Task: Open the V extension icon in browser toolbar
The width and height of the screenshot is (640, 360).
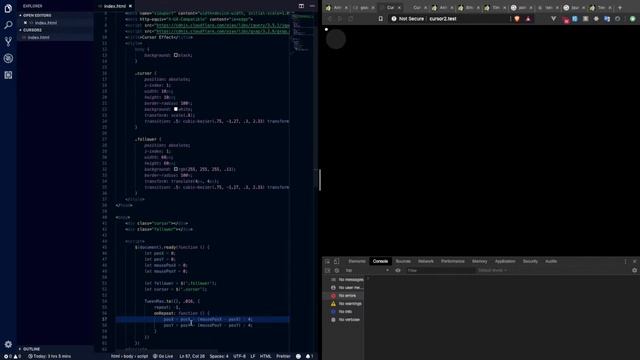Action: click(x=553, y=19)
